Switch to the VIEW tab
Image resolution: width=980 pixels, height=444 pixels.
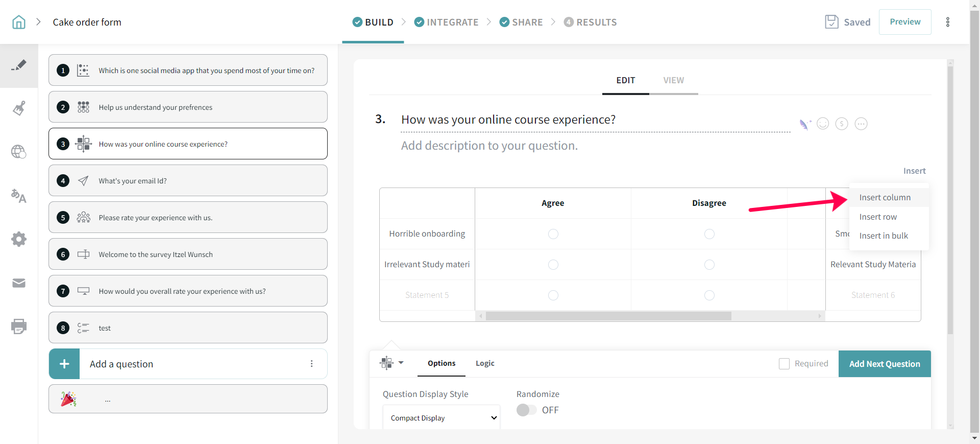[673, 80]
